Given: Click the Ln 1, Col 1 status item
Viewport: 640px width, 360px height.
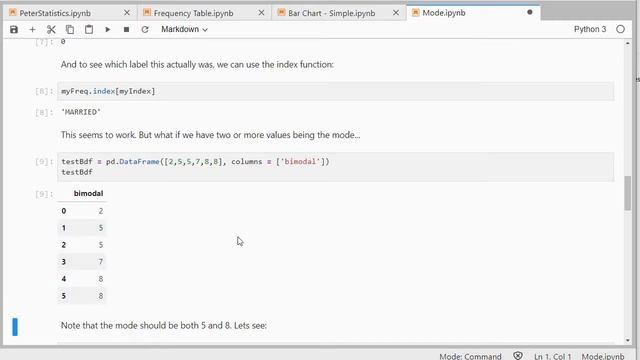Looking at the screenshot, I should coord(552,356).
